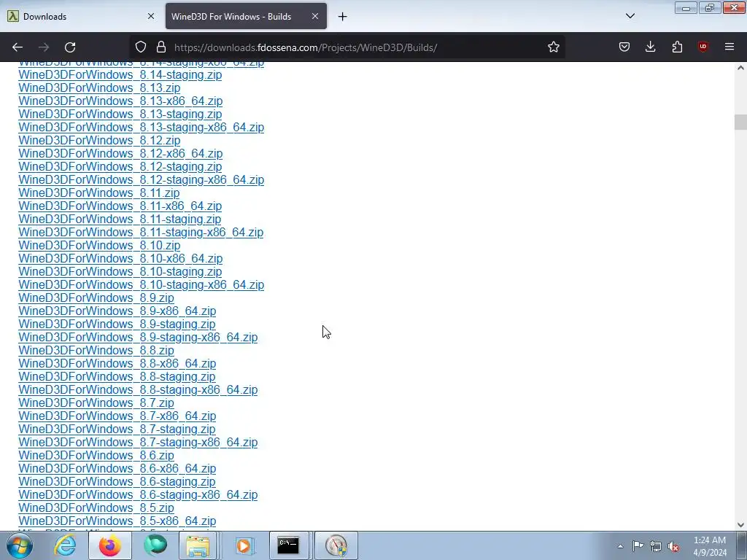Open a new browser tab

coord(343,17)
